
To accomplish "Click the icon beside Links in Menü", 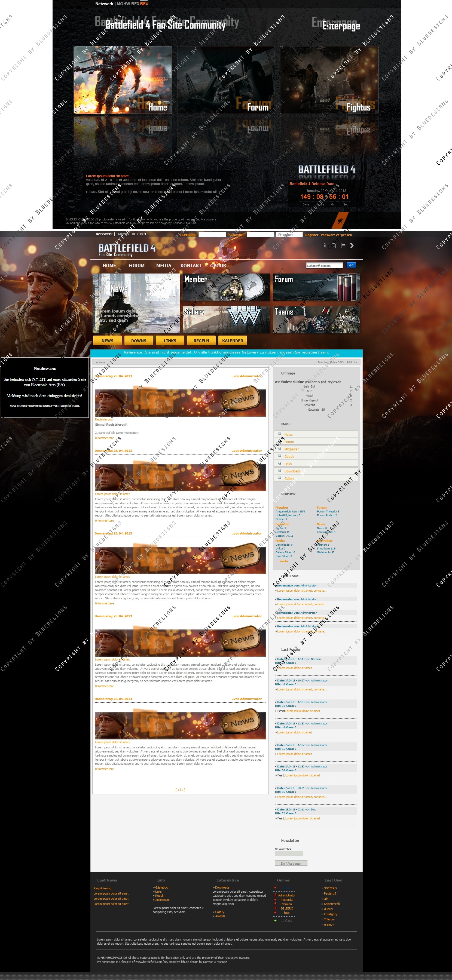I will pos(279,464).
